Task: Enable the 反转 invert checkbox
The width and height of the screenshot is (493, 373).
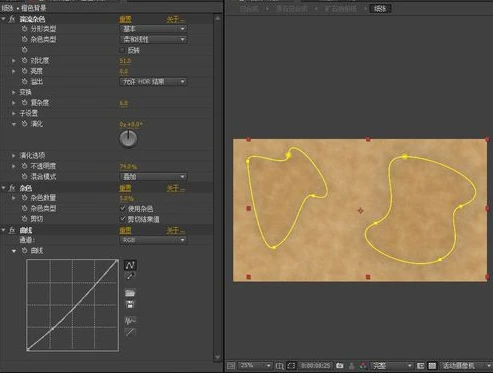Action: tap(122, 50)
